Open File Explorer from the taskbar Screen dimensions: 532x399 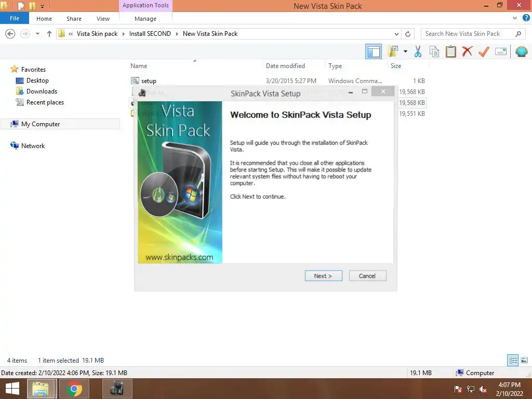(x=41, y=389)
